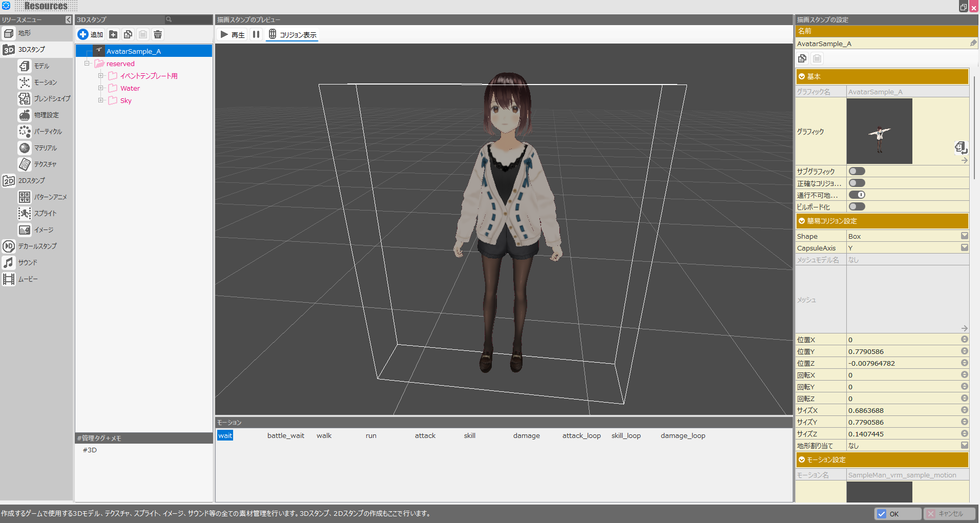
Task: Click the 追加 (Add) button
Action: (90, 34)
